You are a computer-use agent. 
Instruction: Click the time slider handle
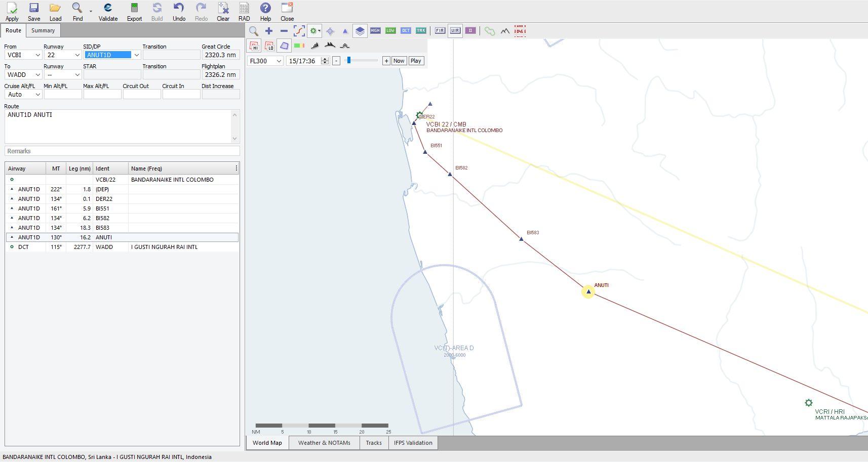click(348, 60)
